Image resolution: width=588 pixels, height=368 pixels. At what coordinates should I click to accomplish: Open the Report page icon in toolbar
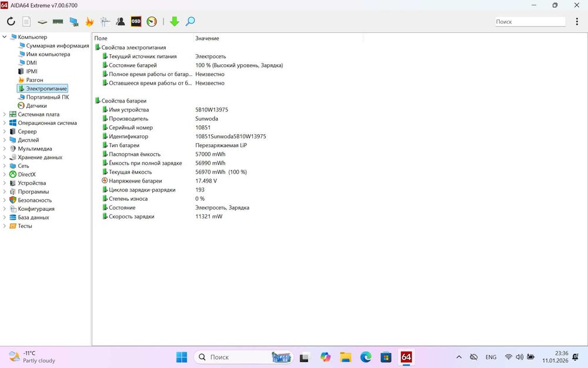(x=26, y=21)
